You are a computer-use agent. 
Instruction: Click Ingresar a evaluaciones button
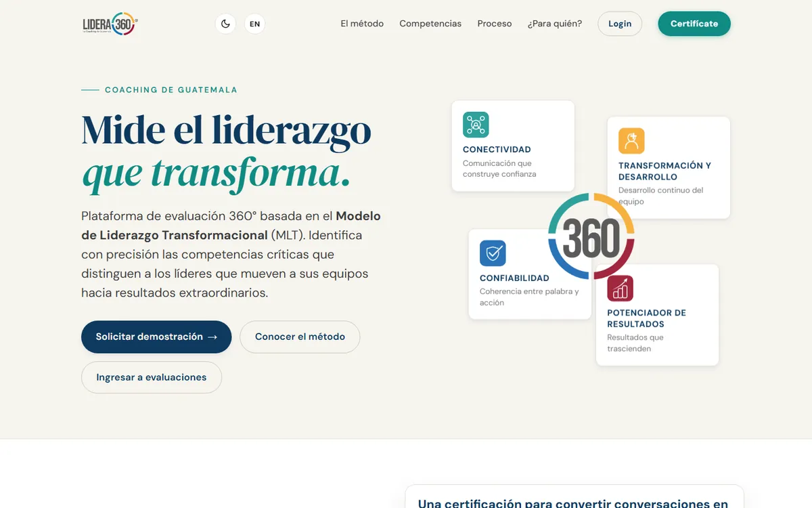click(x=152, y=377)
